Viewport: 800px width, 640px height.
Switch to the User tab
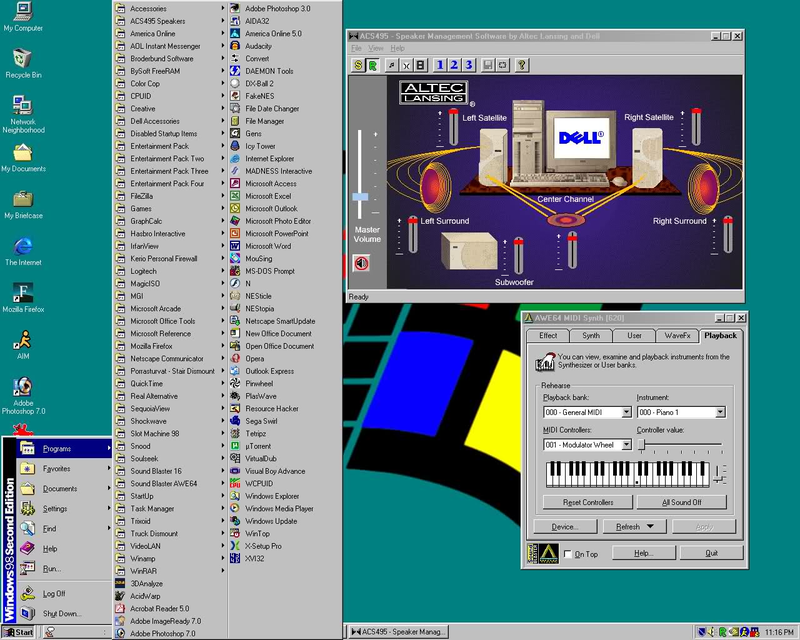point(634,335)
